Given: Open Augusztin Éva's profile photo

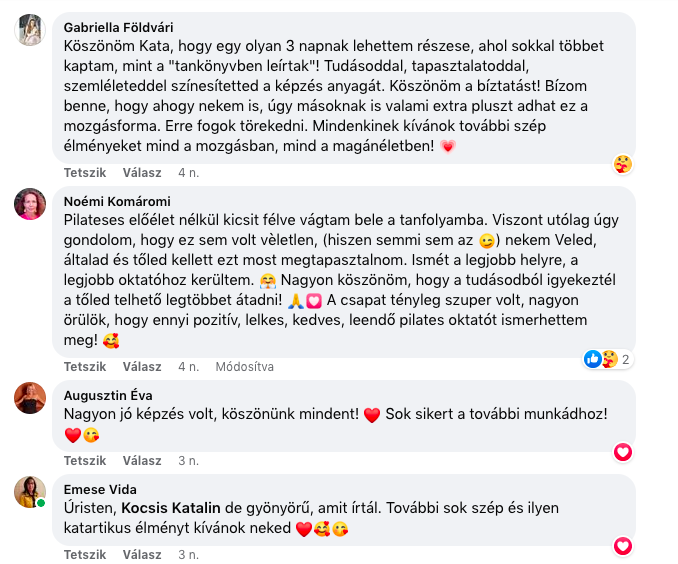Looking at the screenshot, I should [x=30, y=398].
